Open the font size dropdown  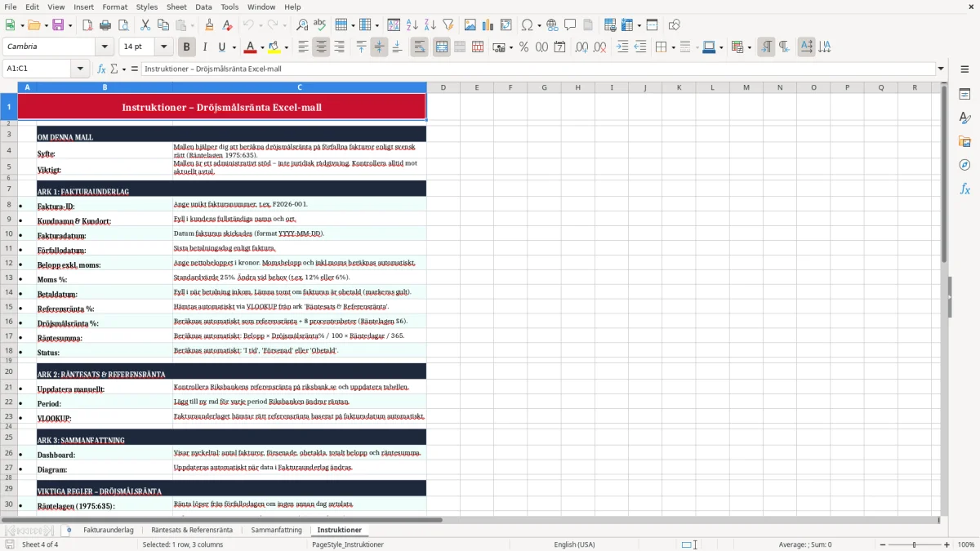pos(164,47)
